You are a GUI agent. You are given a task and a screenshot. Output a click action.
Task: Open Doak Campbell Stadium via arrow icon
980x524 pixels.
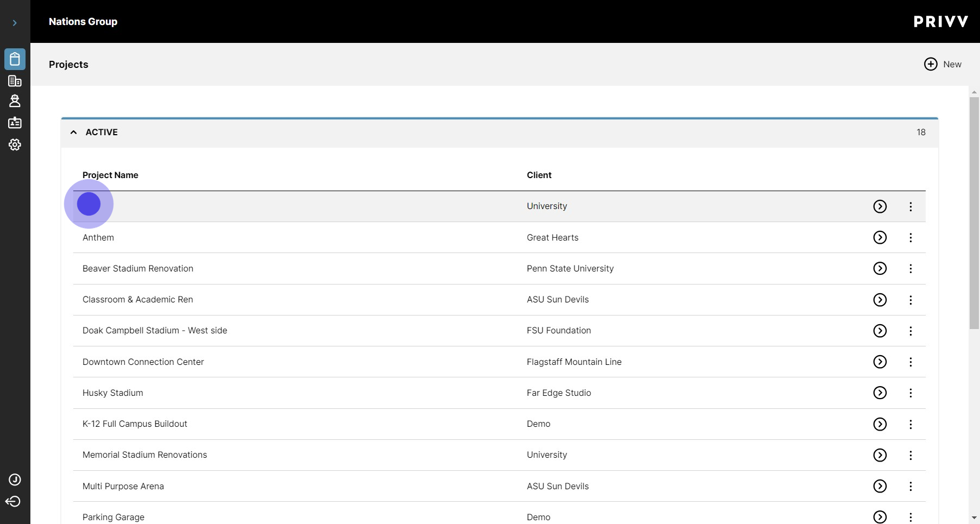coord(880,331)
